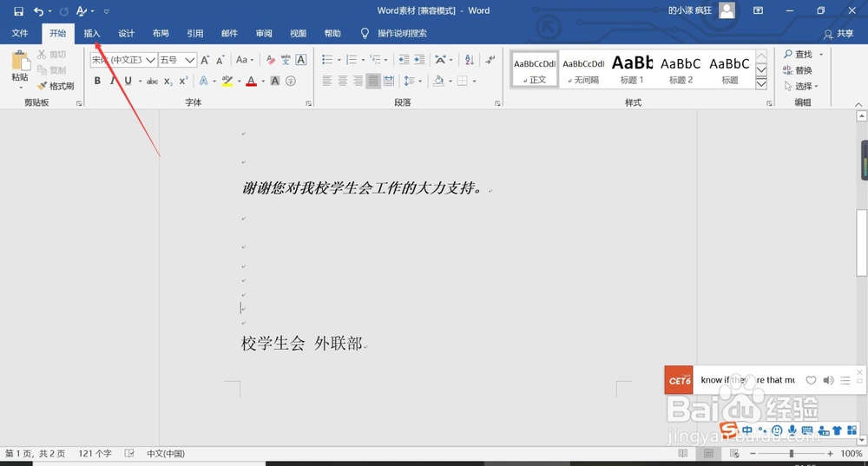Click the Cut scissors button
This screenshot has width=868, height=466.
click(x=51, y=55)
